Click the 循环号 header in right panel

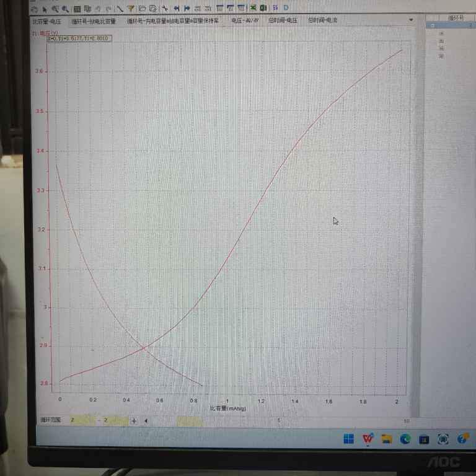(x=456, y=17)
